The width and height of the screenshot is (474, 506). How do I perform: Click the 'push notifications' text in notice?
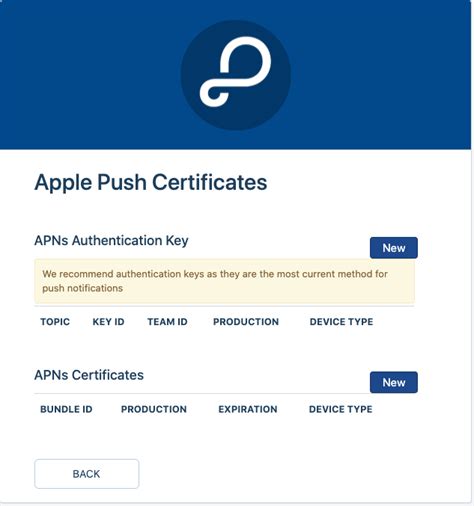83,288
